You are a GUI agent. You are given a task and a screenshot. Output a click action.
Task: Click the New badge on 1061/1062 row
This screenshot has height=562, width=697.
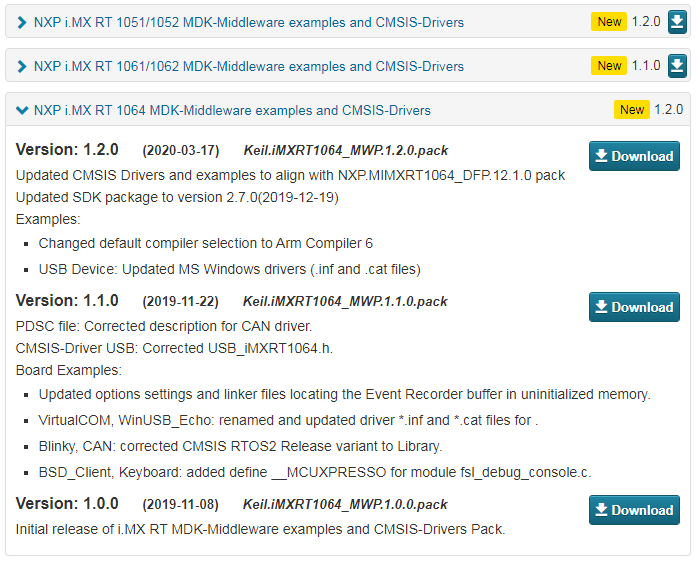click(x=609, y=66)
